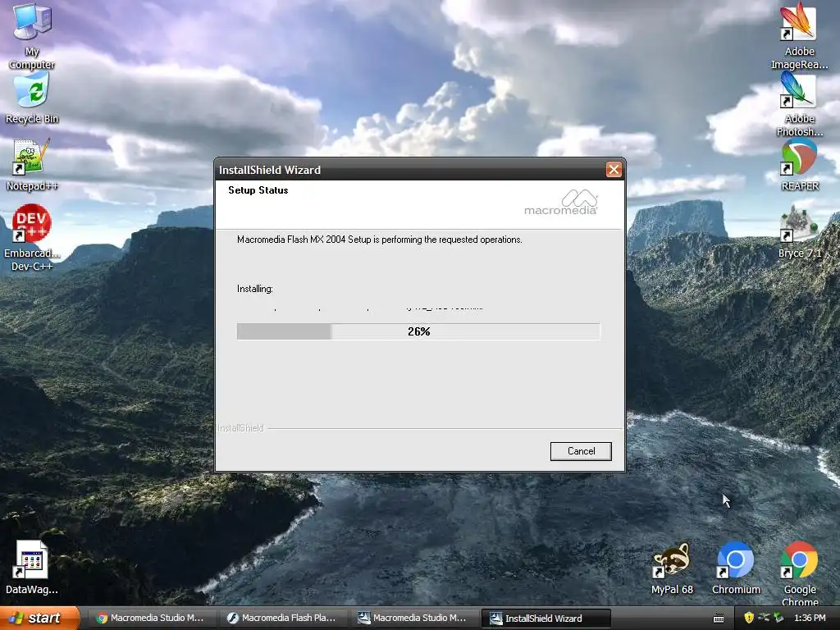Image resolution: width=840 pixels, height=630 pixels.
Task: Switch to Macromedia Flash Pla... taskbar item
Action: (282, 619)
